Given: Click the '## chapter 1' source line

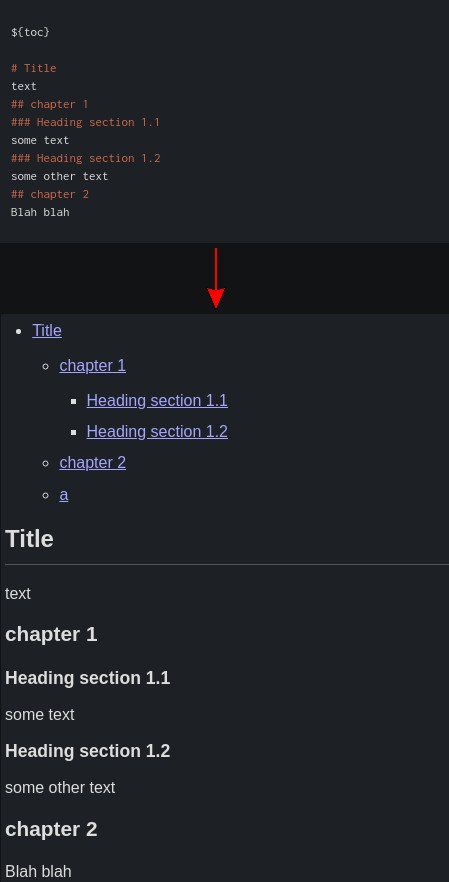Looking at the screenshot, I should pos(50,104).
